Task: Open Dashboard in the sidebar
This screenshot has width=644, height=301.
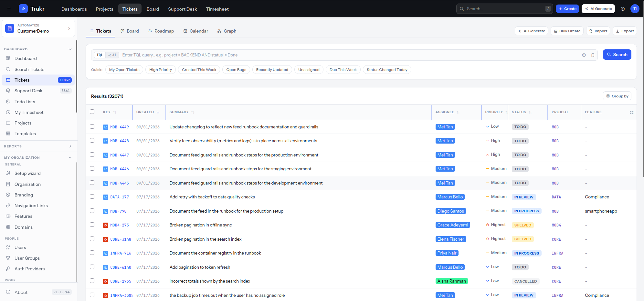Action: [38, 58]
